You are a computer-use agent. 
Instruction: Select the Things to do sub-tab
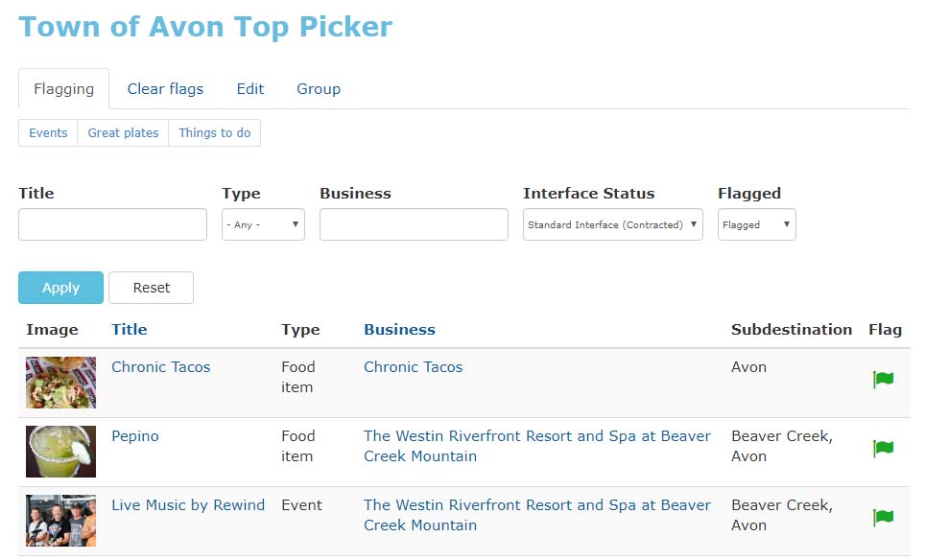[x=214, y=132]
